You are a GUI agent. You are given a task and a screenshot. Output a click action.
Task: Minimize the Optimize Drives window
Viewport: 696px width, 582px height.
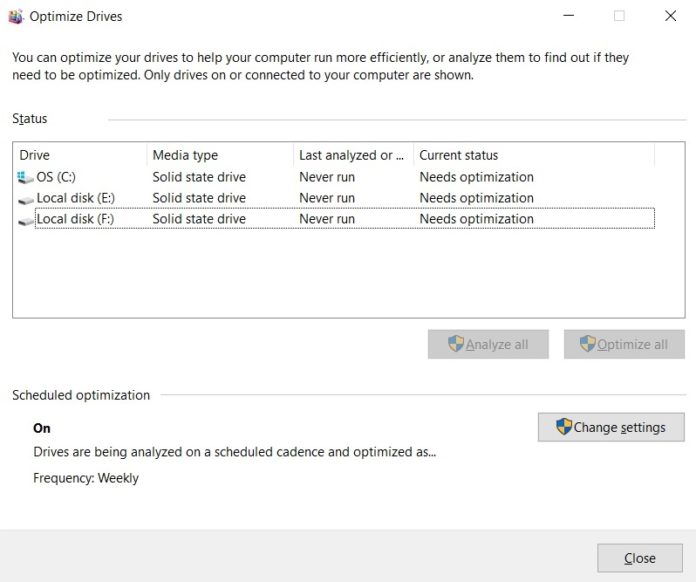568,16
